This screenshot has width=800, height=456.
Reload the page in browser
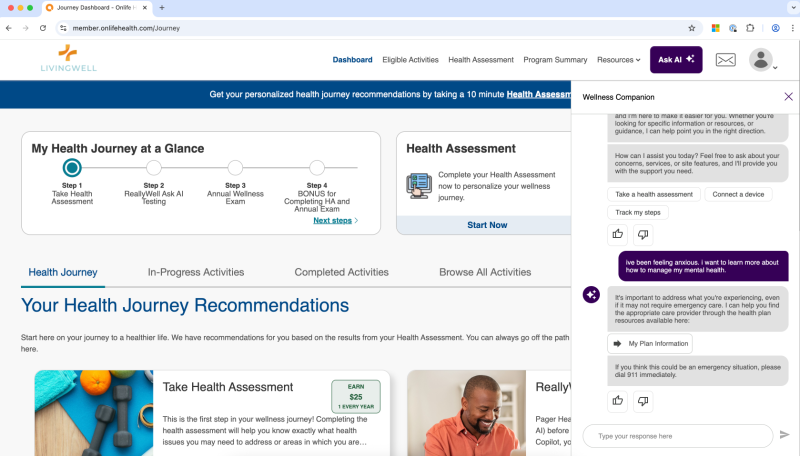tap(43, 28)
